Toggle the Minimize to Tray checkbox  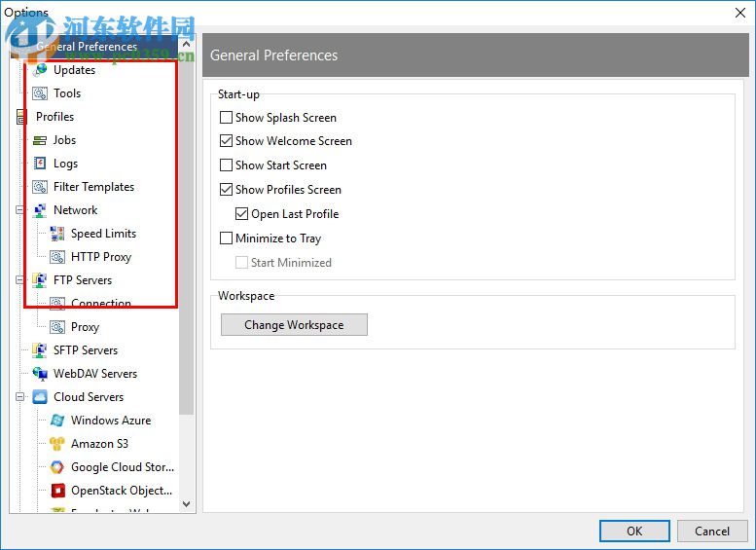[227, 238]
